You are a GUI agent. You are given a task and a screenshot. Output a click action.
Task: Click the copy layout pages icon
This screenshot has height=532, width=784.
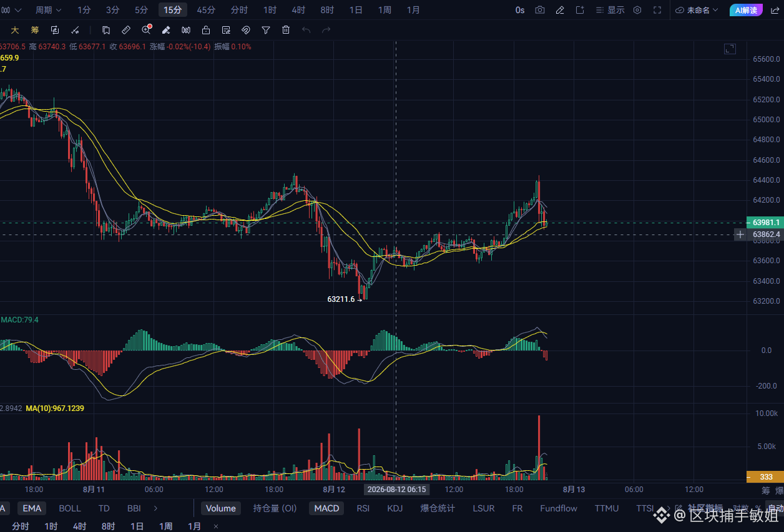106,30
